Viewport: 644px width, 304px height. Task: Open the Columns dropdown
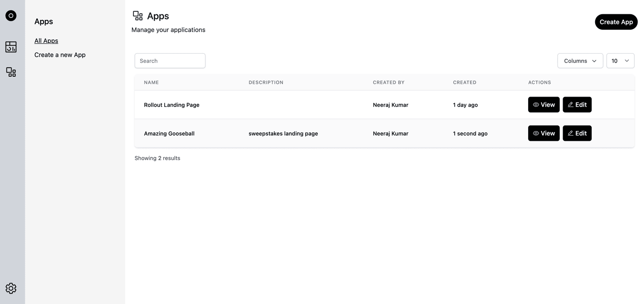(x=580, y=61)
